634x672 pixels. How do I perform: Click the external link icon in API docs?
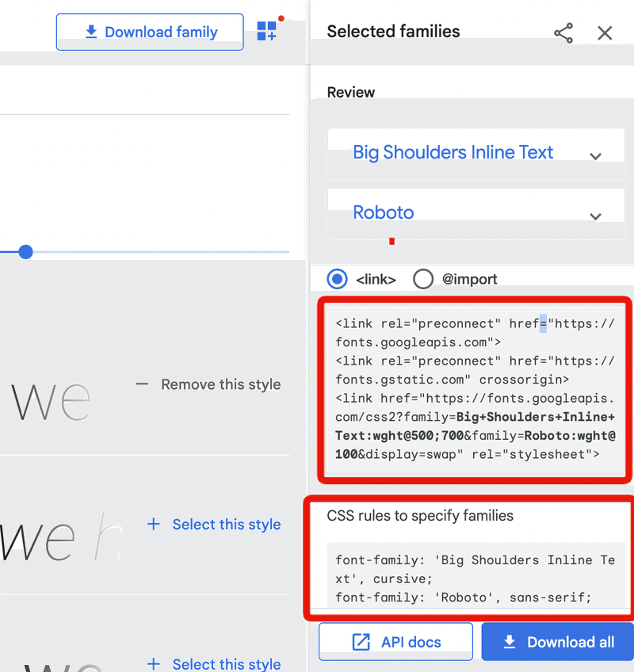361,642
